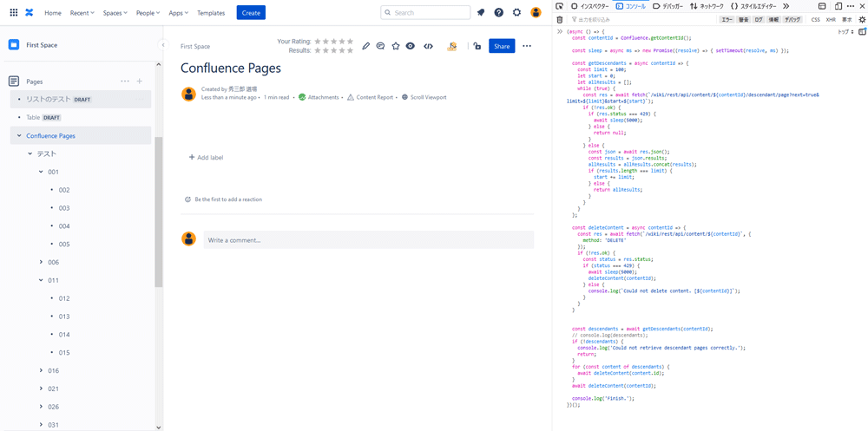Open the Content Report link
The image size is (868, 431).
click(370, 97)
